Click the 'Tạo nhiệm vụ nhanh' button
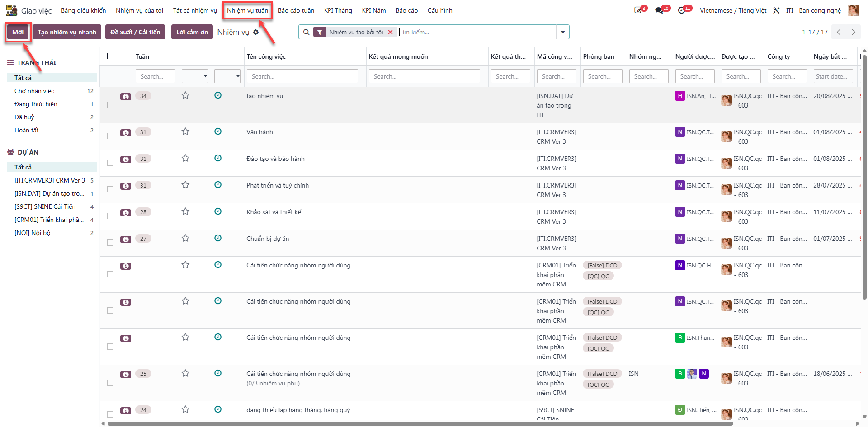868x427 pixels. (x=67, y=32)
